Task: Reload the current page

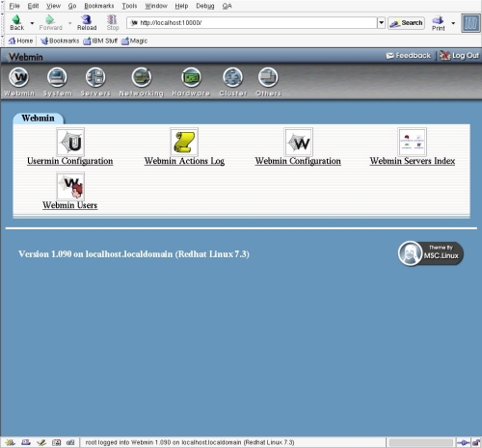Action: click(87, 23)
